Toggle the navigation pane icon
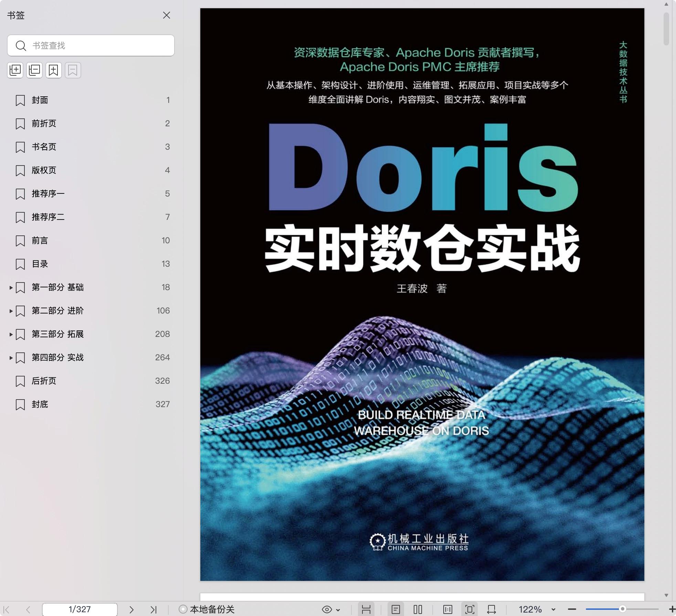Image resolution: width=676 pixels, height=616 pixels. pos(366,609)
